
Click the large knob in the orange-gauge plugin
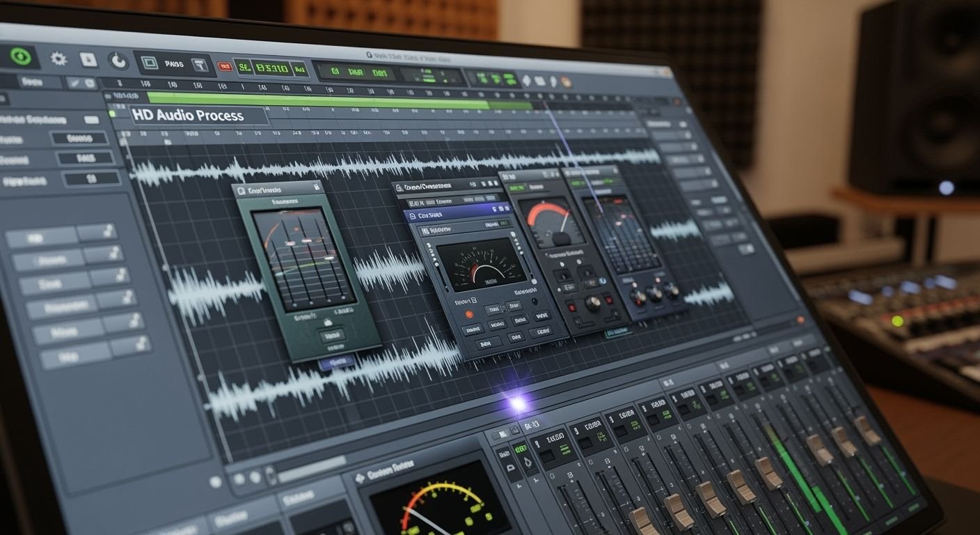(593, 303)
